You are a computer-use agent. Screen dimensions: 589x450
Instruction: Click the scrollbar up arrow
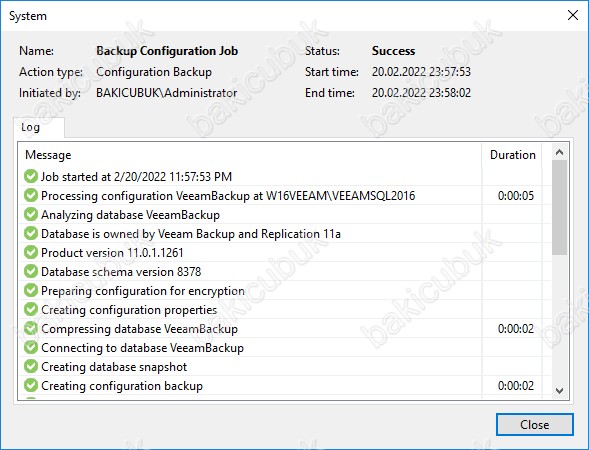click(559, 152)
